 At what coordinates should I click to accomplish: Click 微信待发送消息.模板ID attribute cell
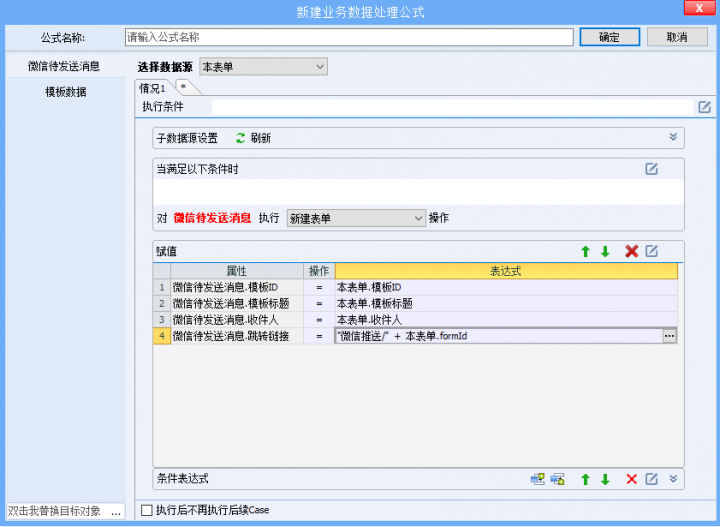tap(237, 287)
